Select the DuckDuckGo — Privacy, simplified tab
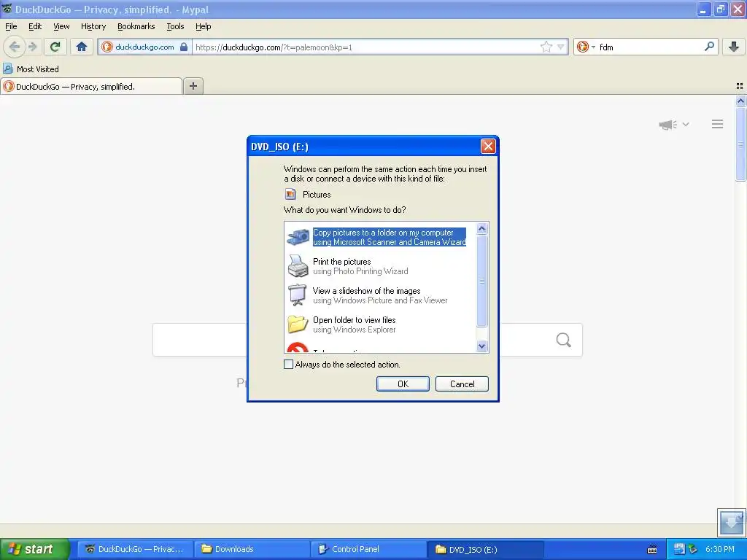This screenshot has height=560, width=747. (x=91, y=86)
